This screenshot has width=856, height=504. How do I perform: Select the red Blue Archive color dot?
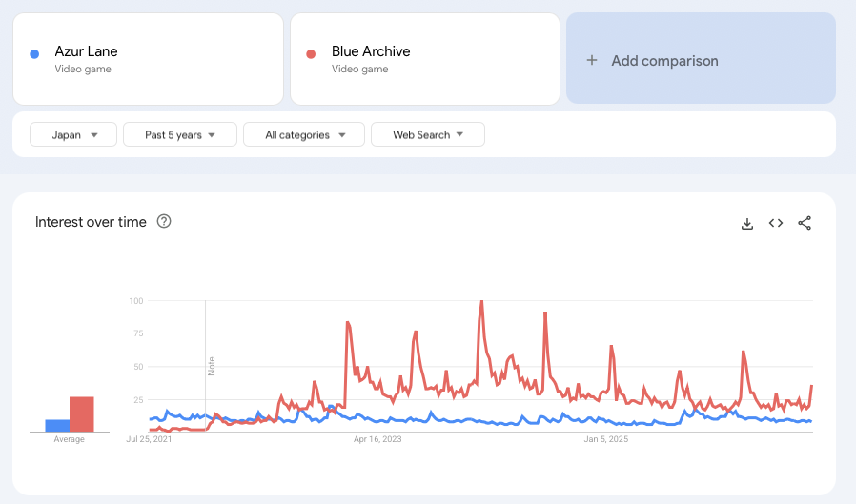311,54
